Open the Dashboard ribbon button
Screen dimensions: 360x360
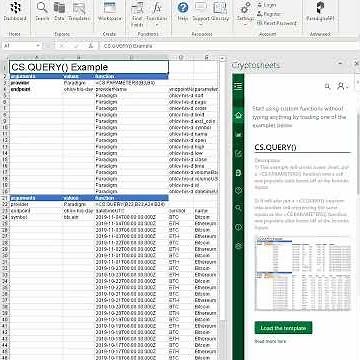tap(15, 12)
